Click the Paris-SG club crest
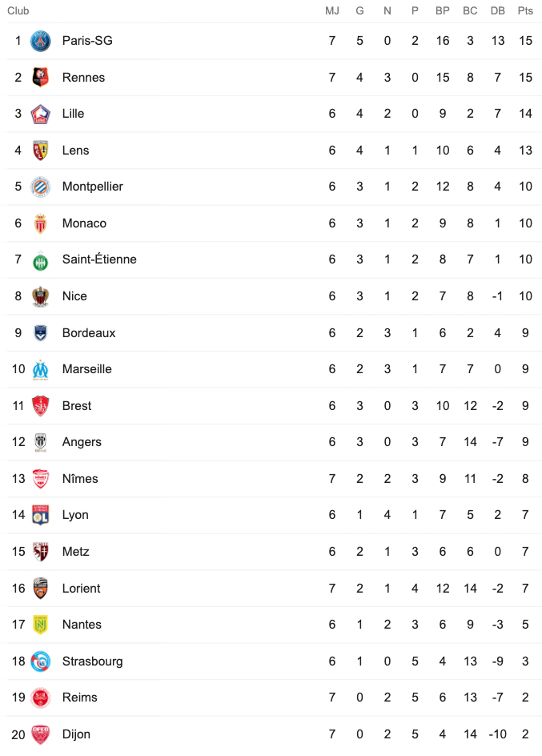The width and height of the screenshot is (542, 756). coord(41,41)
